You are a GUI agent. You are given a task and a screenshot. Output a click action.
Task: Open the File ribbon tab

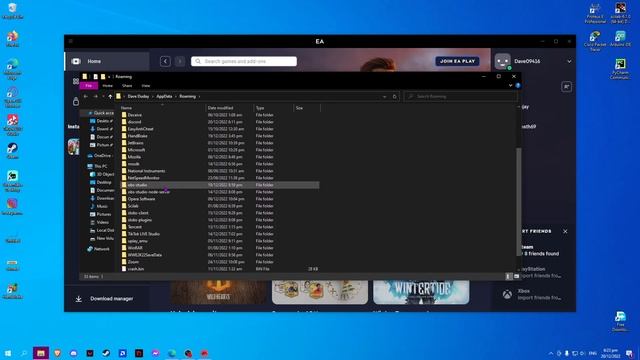click(x=89, y=86)
